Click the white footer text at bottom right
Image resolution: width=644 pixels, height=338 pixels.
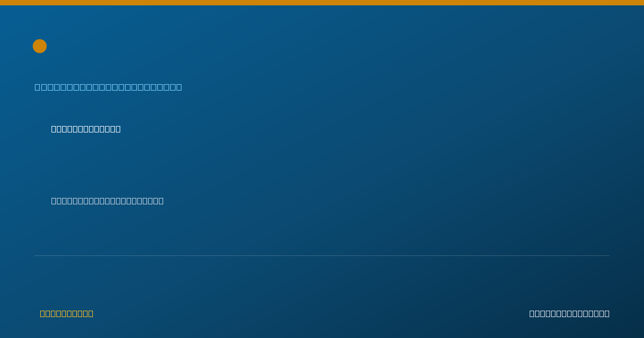(x=569, y=313)
